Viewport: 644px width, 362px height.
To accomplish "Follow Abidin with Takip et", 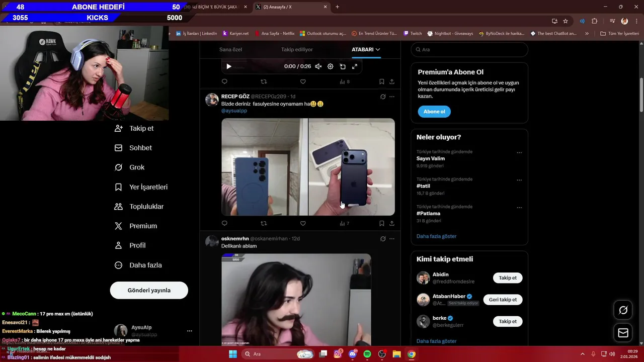I will (x=508, y=278).
